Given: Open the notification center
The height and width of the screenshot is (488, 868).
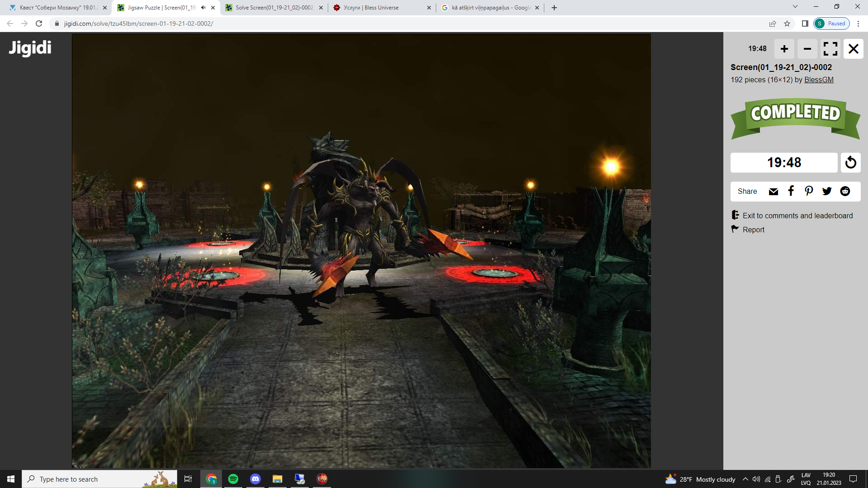Looking at the screenshot, I should click(x=853, y=479).
